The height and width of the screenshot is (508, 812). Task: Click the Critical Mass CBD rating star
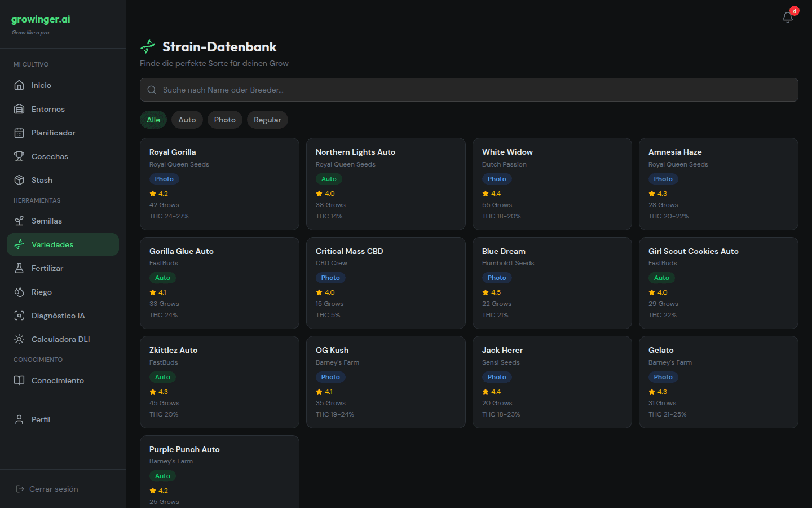point(319,292)
